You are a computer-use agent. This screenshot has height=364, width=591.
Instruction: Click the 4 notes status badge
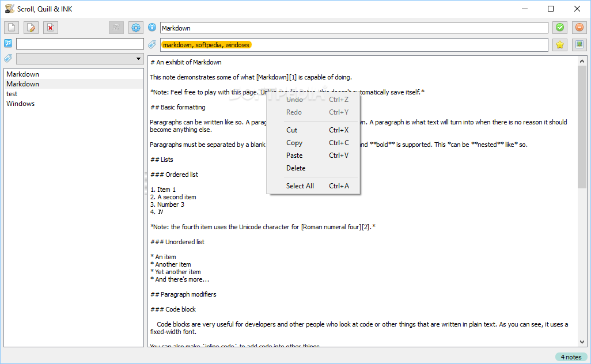coord(571,357)
